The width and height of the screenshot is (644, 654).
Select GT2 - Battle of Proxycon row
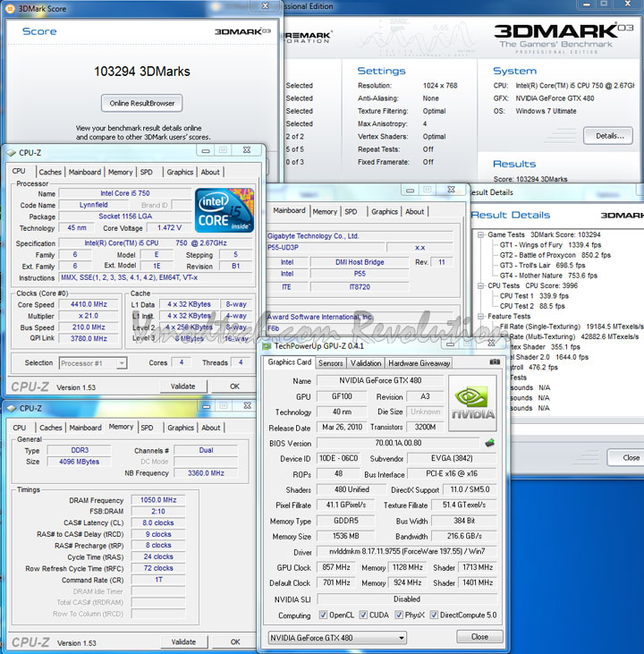click(x=555, y=255)
